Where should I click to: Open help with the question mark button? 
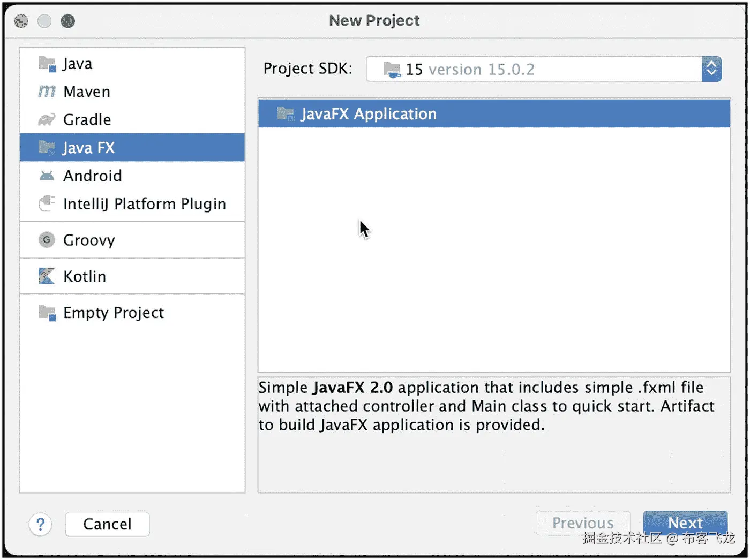click(41, 524)
